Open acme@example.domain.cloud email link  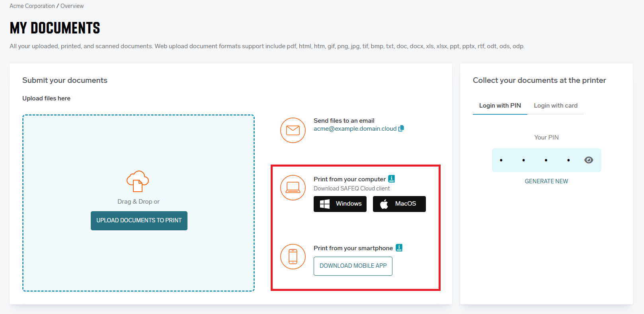point(355,129)
